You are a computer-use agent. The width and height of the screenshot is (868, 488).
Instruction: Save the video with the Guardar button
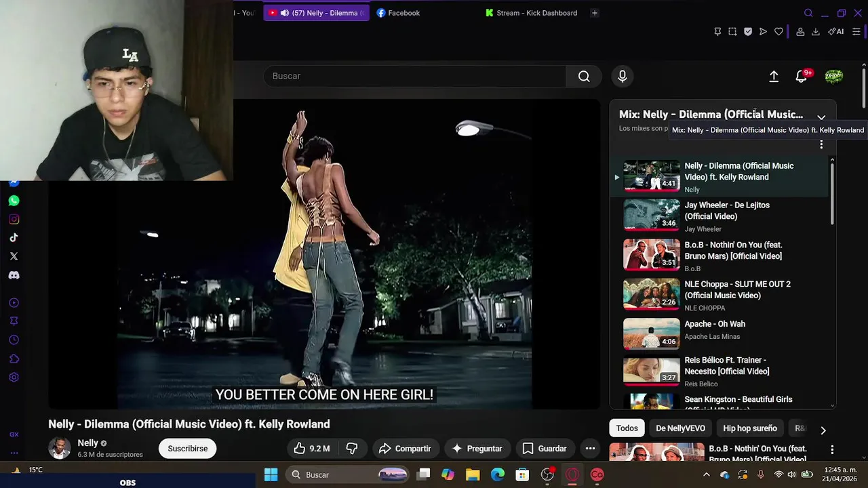pyautogui.click(x=545, y=449)
